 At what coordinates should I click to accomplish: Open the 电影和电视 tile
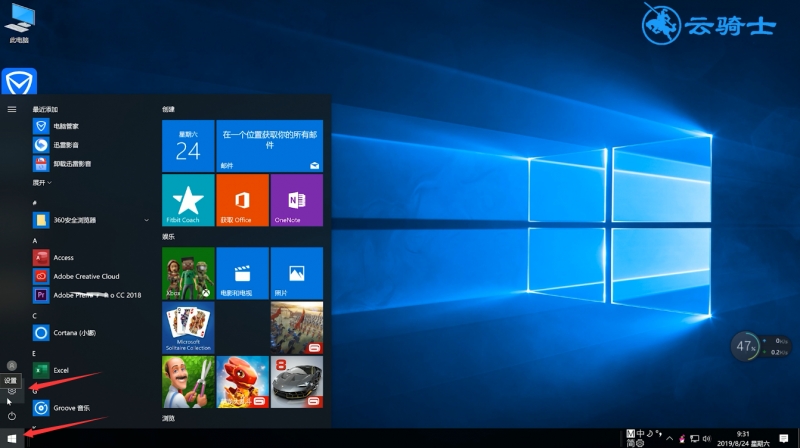(x=242, y=273)
